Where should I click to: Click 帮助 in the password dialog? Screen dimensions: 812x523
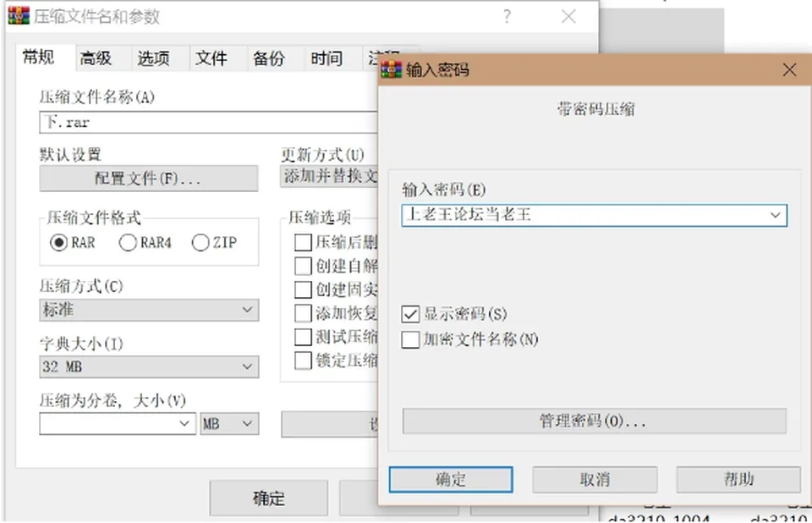pos(738,480)
